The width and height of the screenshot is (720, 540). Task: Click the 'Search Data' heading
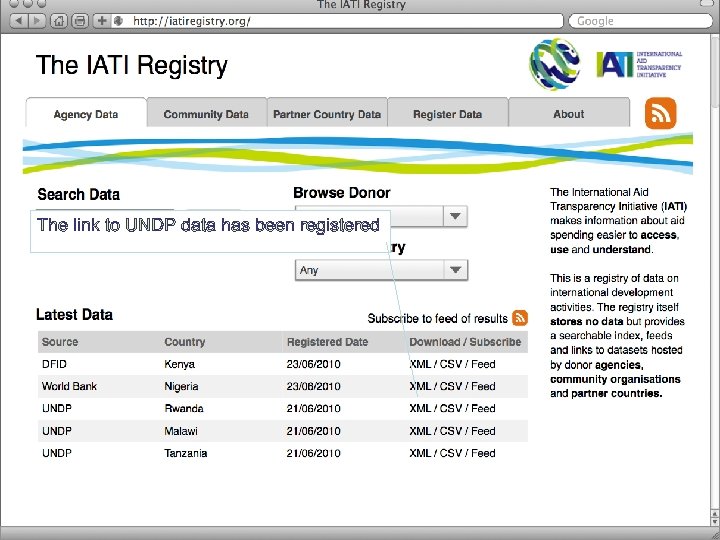pos(79,194)
